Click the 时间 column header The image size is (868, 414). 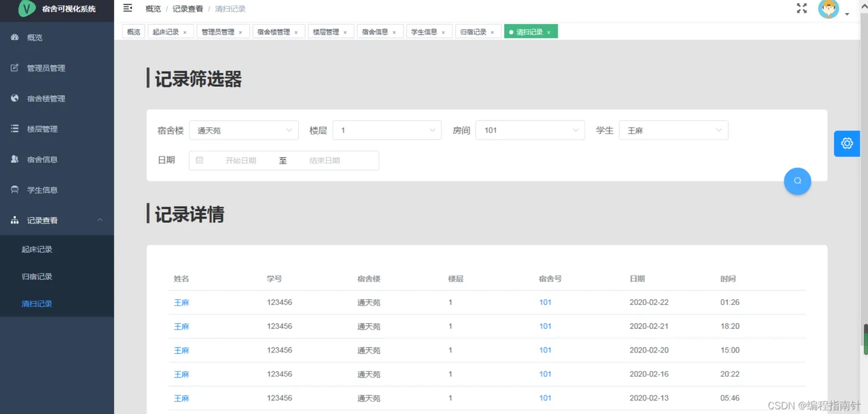point(728,279)
